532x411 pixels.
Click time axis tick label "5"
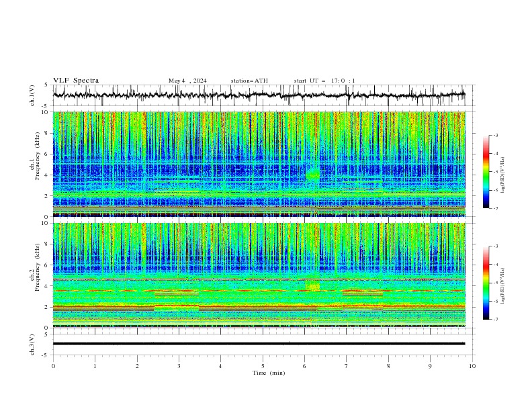tap(263, 366)
